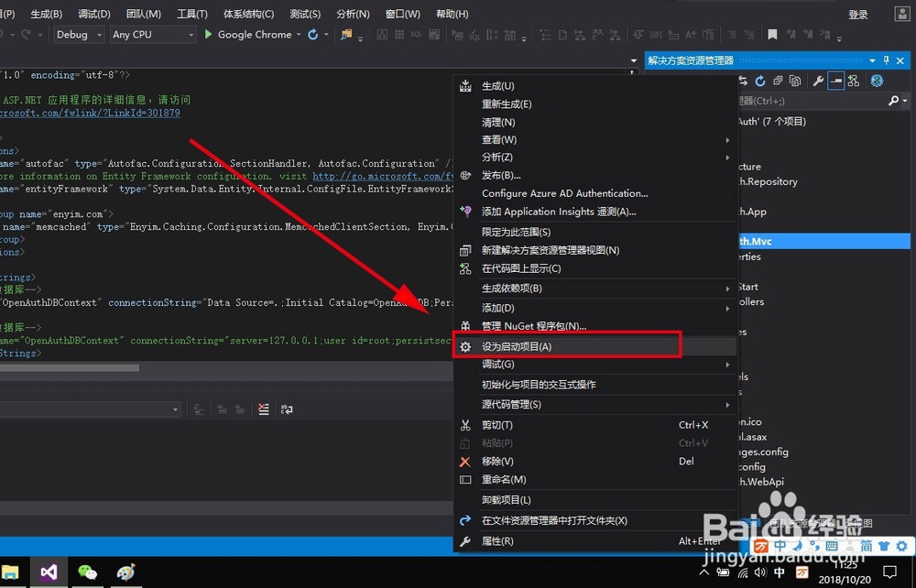
Task: Click the find message in code icon in output panel
Action: click(x=199, y=409)
